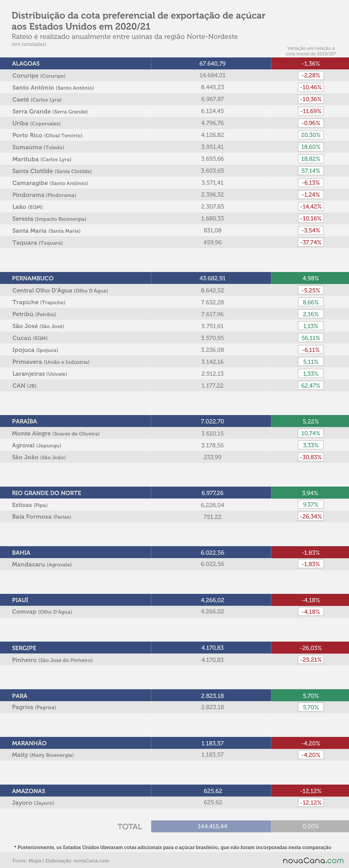349x868 pixels.
Task: Click the Fonte: Mapa source text
Action: (x=27, y=861)
